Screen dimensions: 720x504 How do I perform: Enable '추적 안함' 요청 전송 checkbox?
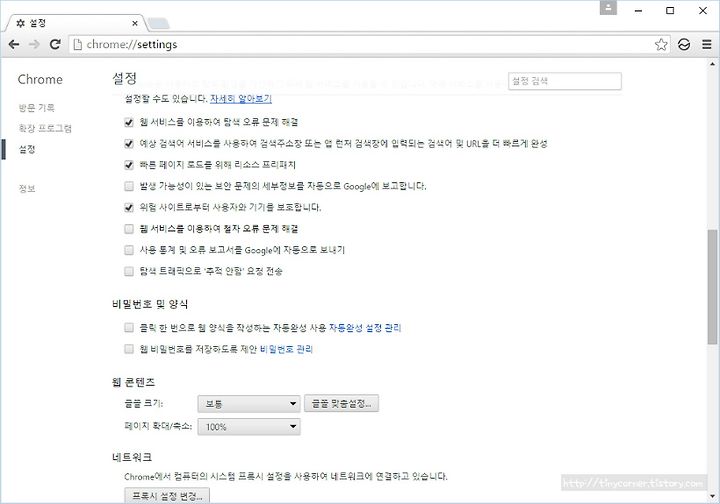129,271
